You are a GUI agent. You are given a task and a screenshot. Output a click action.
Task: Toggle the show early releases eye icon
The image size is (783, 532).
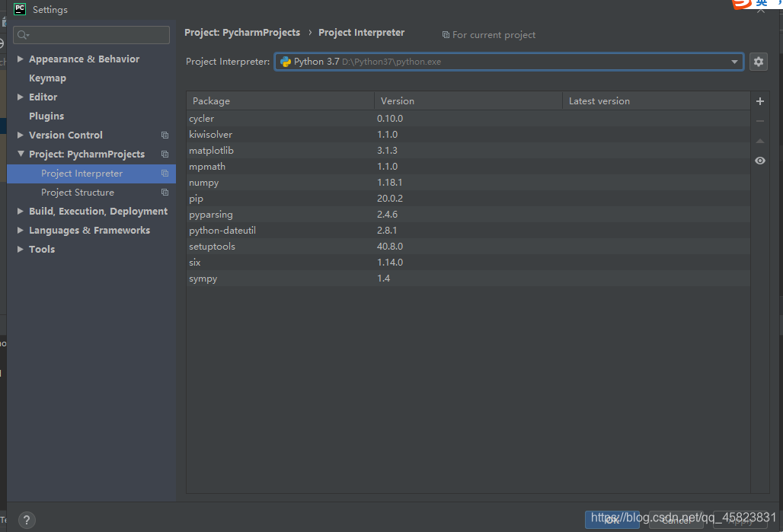pos(759,161)
